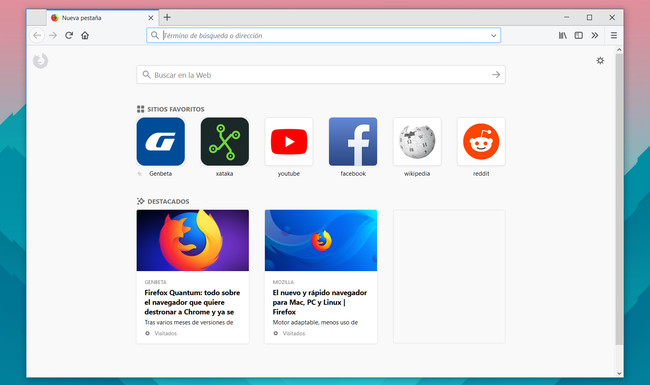Click the Firefox logo on new tab page
The height and width of the screenshot is (385, 650).
point(41,61)
